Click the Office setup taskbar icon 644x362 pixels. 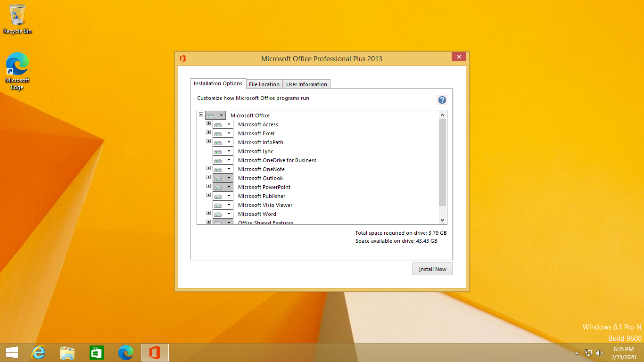(155, 353)
